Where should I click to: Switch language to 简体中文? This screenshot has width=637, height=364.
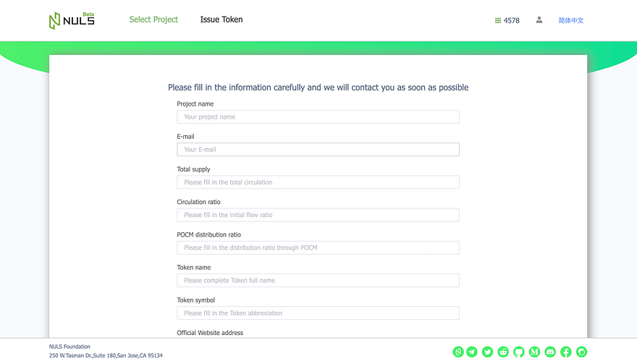pyautogui.click(x=571, y=20)
